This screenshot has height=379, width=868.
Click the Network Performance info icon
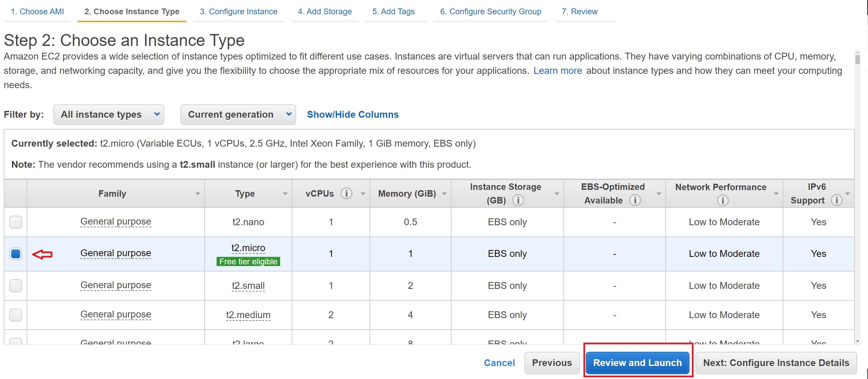tap(722, 200)
